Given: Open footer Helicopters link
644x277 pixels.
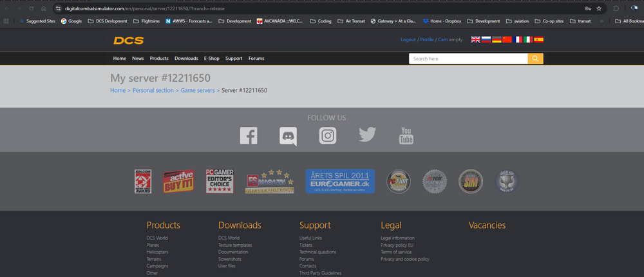Looking at the screenshot, I should tap(157, 252).
